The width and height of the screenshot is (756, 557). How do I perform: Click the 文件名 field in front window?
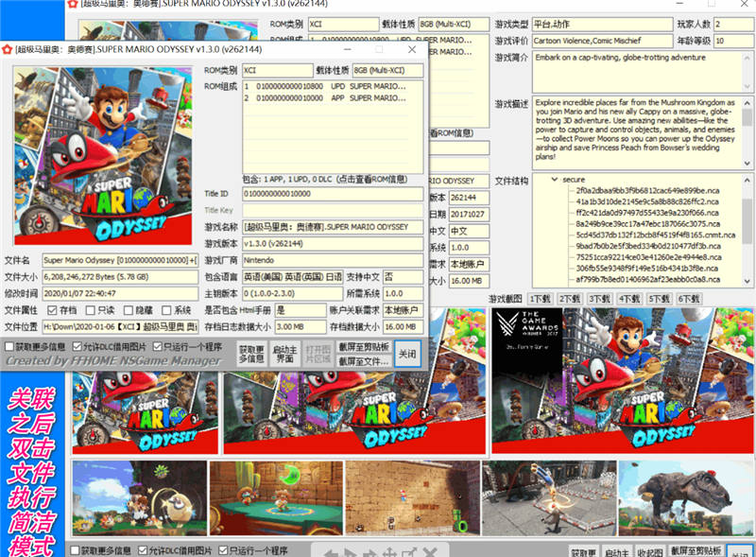(x=120, y=260)
